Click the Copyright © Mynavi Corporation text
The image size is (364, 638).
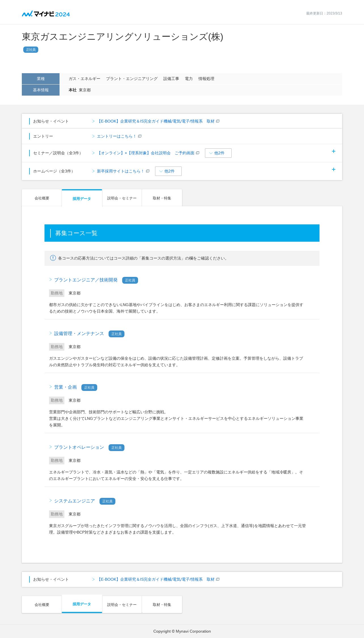pos(182,631)
